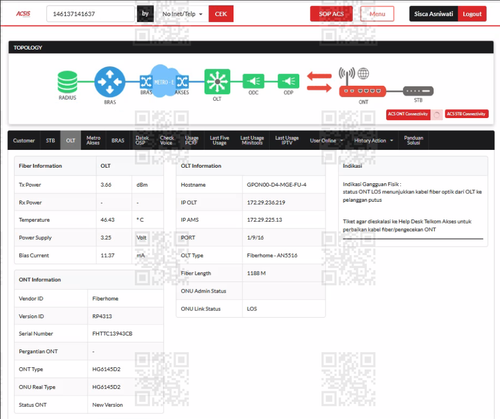Click the Metro-E cloud icon

164,81
